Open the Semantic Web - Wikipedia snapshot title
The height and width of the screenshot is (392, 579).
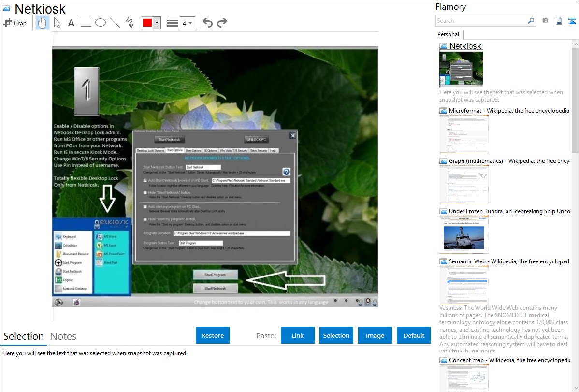509,261
